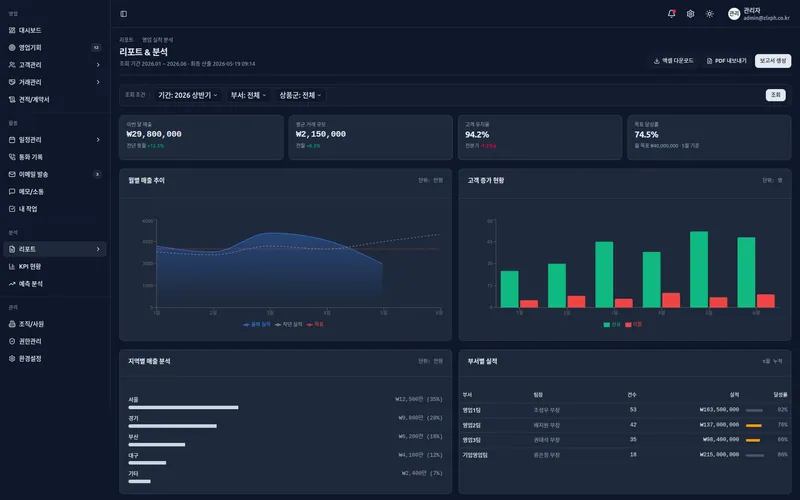The height and width of the screenshot is (500, 800).
Task: Click the 서울 regional sales bar
Action: point(183,407)
